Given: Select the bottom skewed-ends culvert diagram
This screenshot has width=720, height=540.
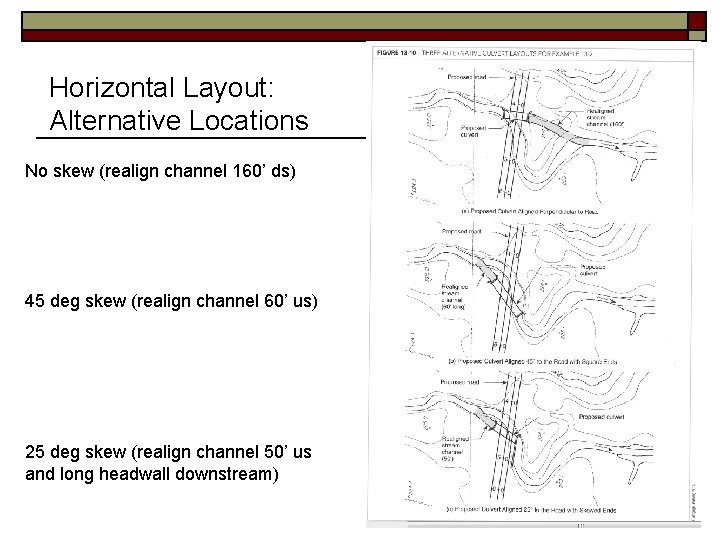Looking at the screenshot, I should [528, 439].
